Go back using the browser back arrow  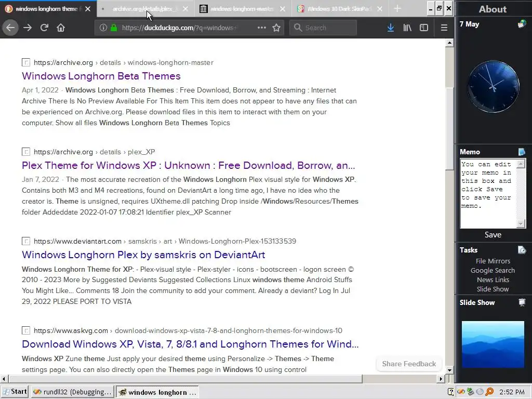click(10, 28)
